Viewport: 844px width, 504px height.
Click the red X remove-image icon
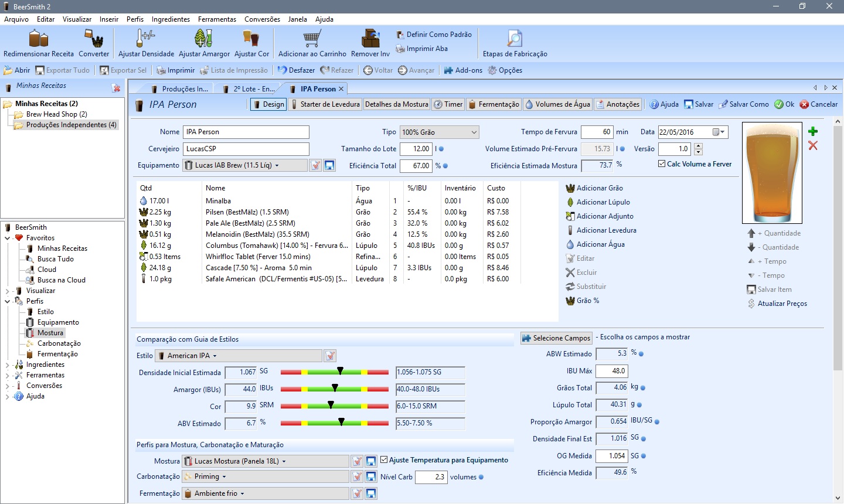[x=813, y=145]
